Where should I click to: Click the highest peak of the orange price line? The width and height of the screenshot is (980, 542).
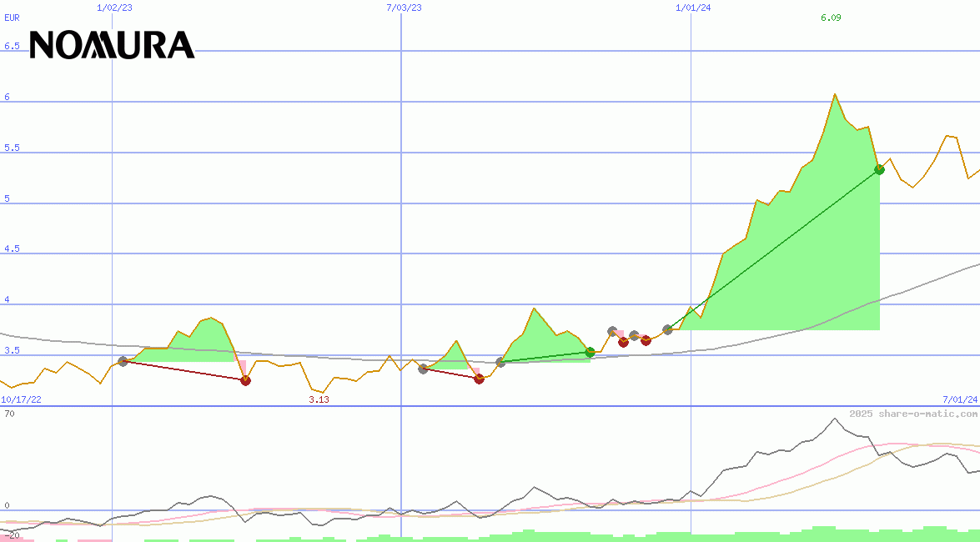(x=834, y=94)
